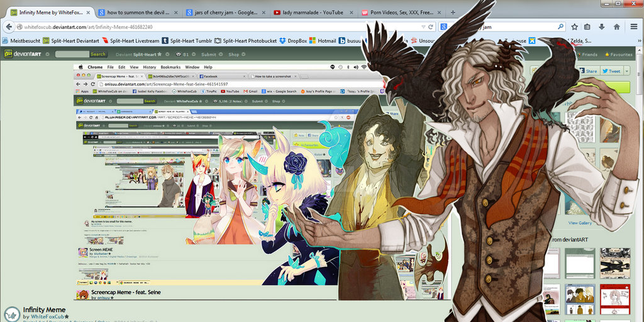Click the green deviantART Search button

pyautogui.click(x=97, y=54)
